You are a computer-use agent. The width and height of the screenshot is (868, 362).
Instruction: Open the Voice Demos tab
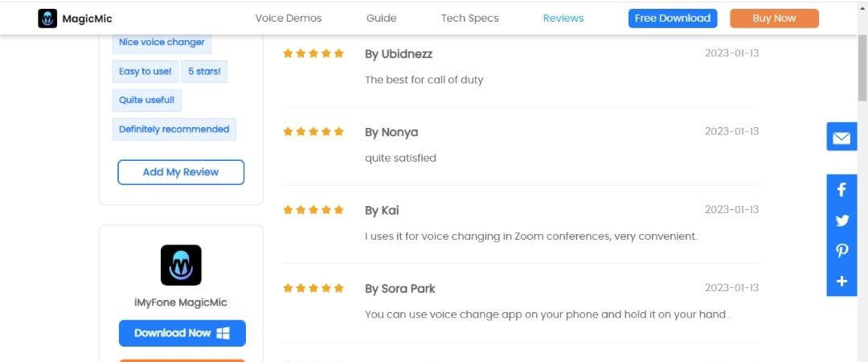[289, 18]
